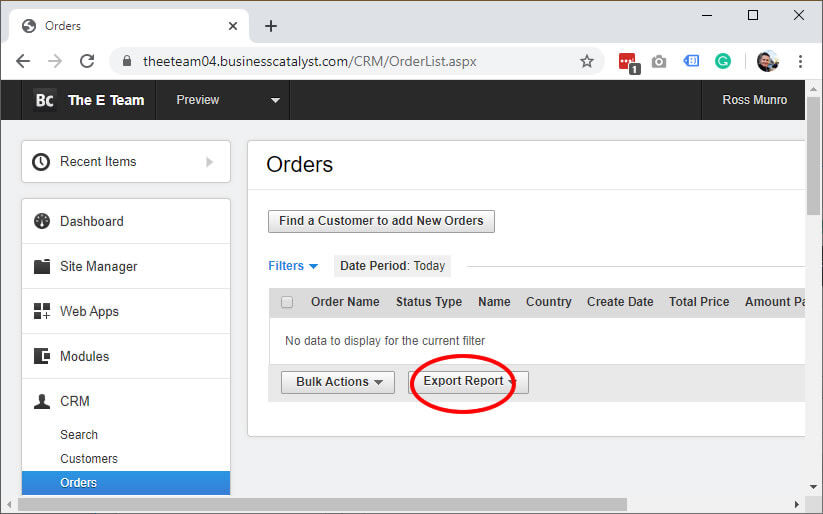Click the Modules icon in sidebar
The width and height of the screenshot is (823, 514).
(x=42, y=356)
